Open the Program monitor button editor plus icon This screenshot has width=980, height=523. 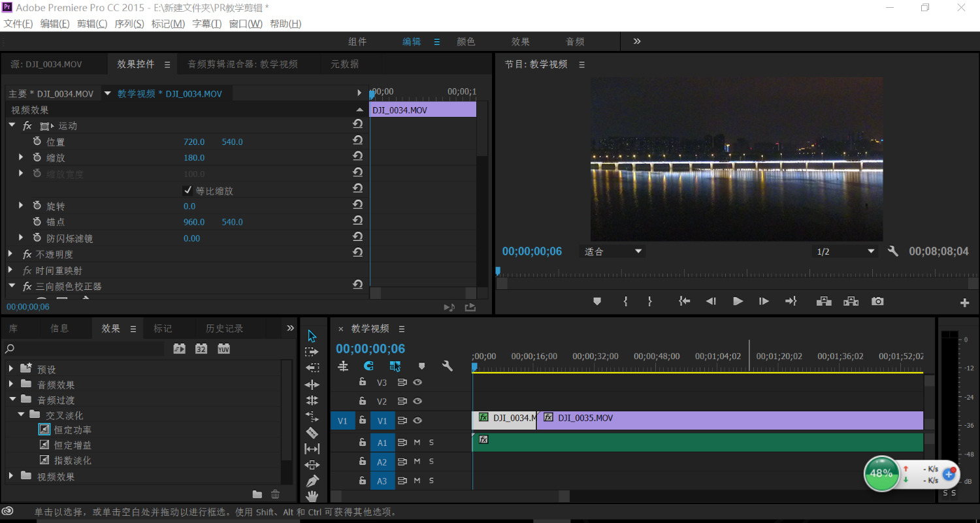pyautogui.click(x=964, y=302)
